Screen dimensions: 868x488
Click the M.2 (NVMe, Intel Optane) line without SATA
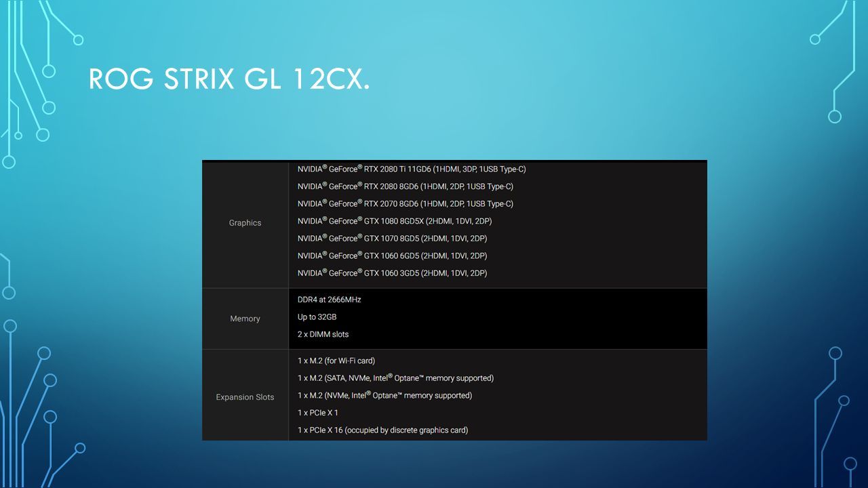pos(384,395)
